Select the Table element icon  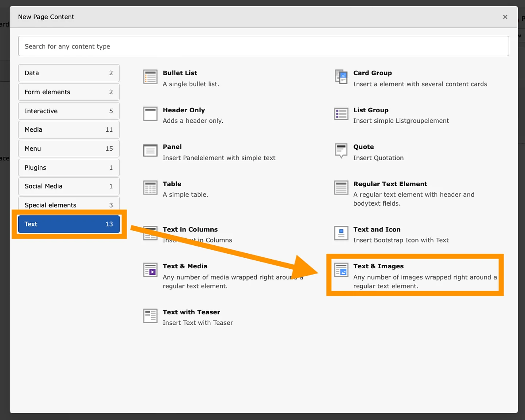tap(150, 188)
